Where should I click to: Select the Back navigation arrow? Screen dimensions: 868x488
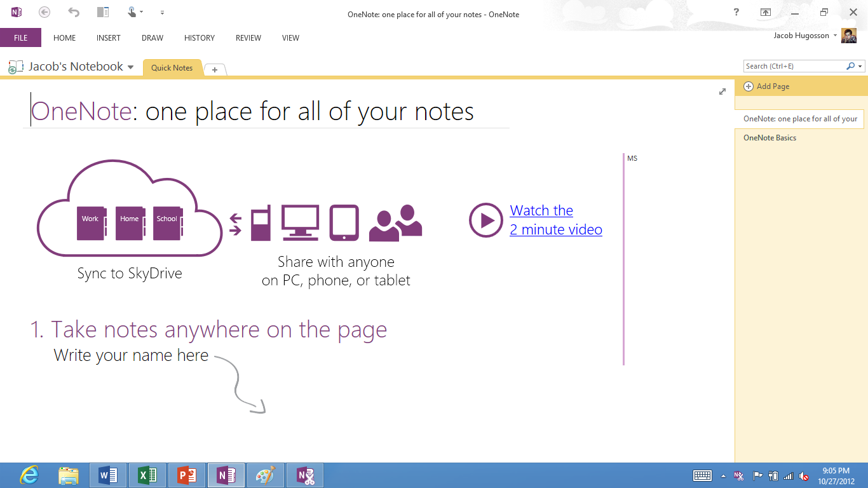pos(44,11)
